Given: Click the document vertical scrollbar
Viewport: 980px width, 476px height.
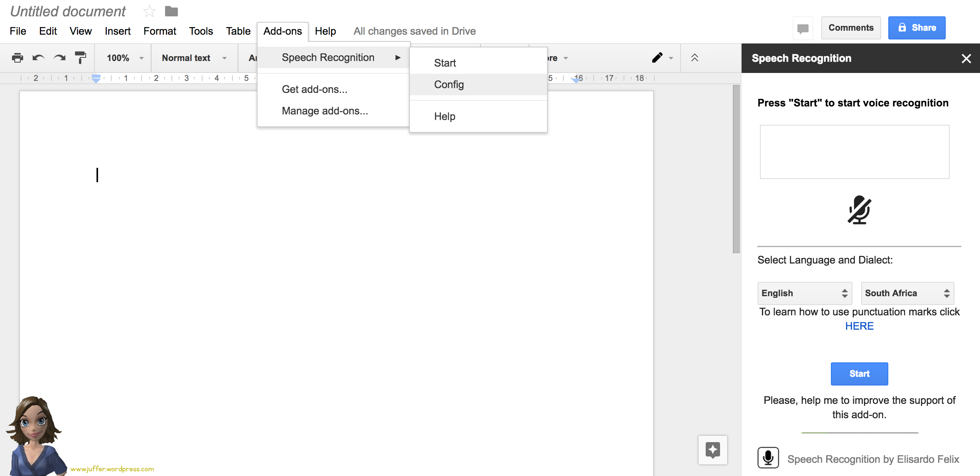Looking at the screenshot, I should pos(736,169).
